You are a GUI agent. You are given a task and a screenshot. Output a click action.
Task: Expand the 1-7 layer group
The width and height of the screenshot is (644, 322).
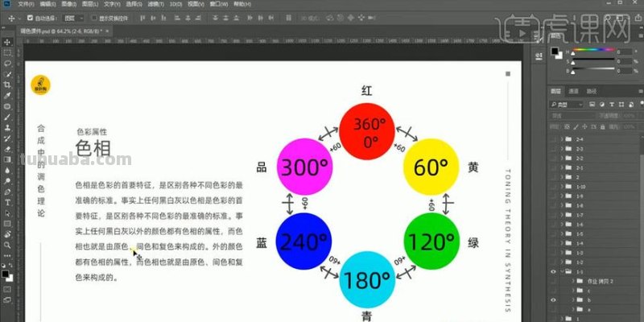coord(562,215)
